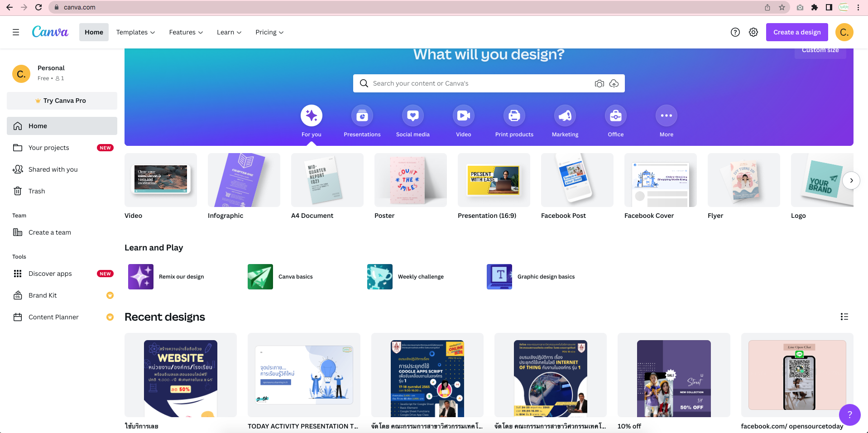Open settings gear icon in header

(x=753, y=32)
